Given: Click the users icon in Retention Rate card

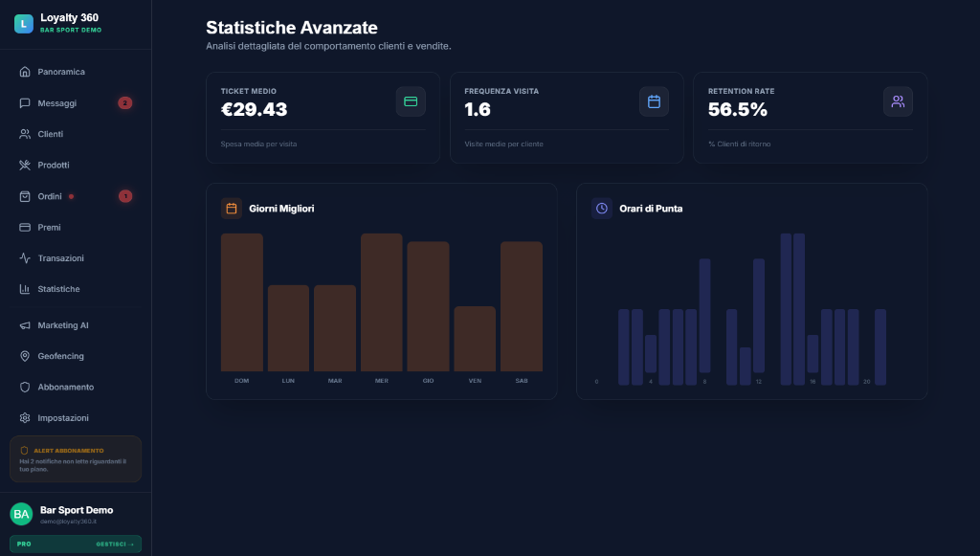Looking at the screenshot, I should [898, 101].
